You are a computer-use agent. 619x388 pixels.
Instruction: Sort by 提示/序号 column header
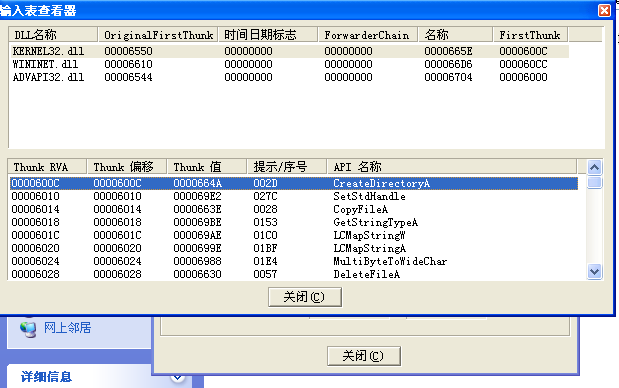click(287, 167)
